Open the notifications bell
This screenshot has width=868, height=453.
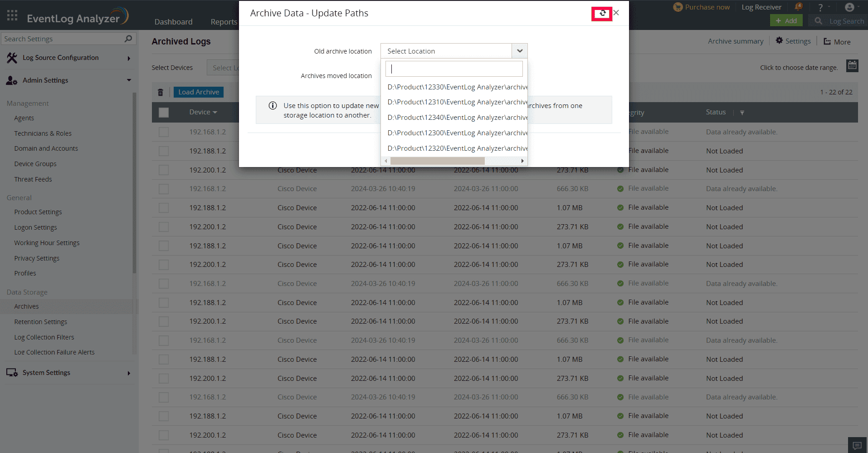(799, 6)
